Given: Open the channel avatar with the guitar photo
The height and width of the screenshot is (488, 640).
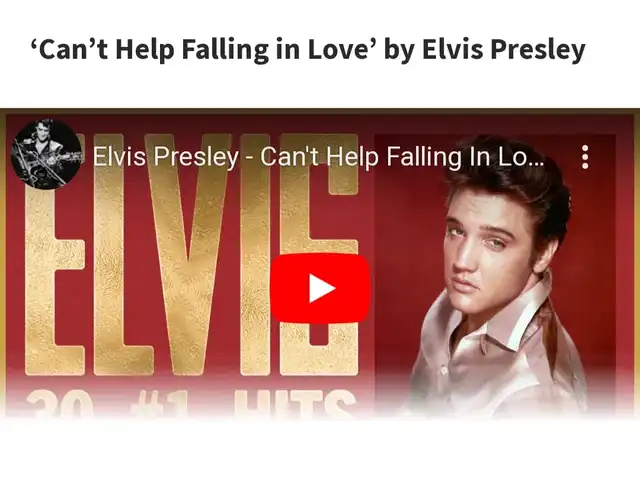Looking at the screenshot, I should [46, 154].
